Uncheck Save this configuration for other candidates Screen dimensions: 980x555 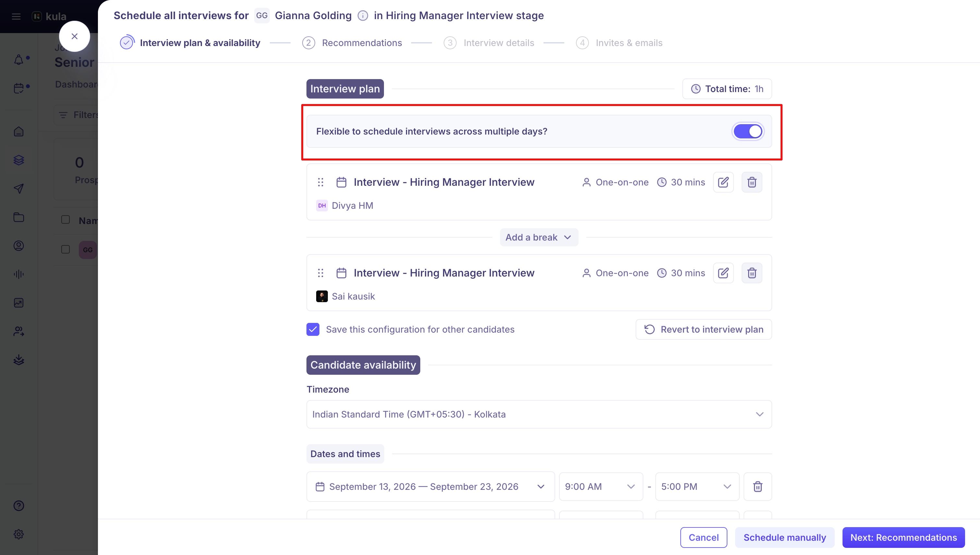pyautogui.click(x=313, y=329)
